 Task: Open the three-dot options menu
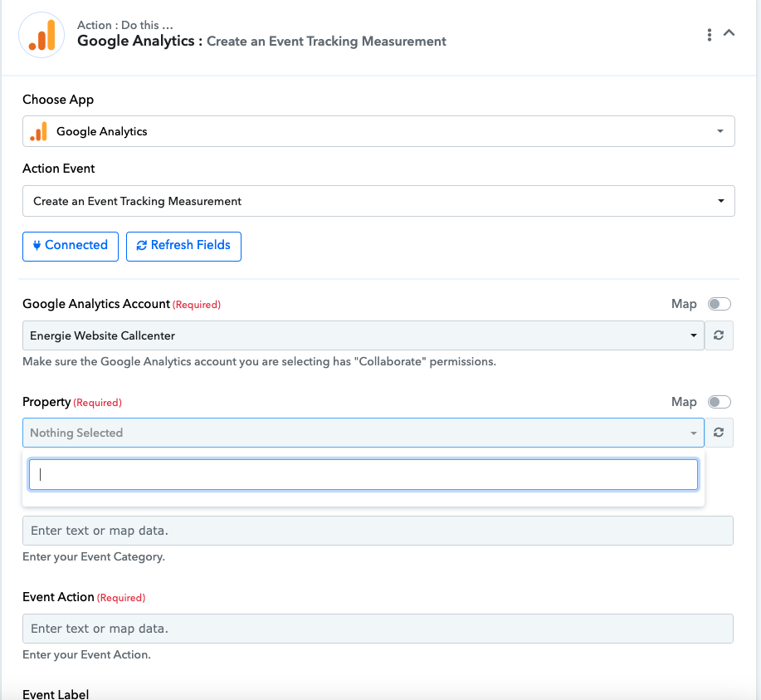point(709,35)
